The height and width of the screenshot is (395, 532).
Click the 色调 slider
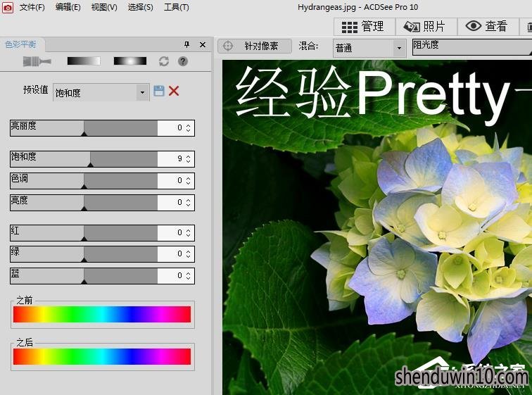pyautogui.click(x=84, y=180)
